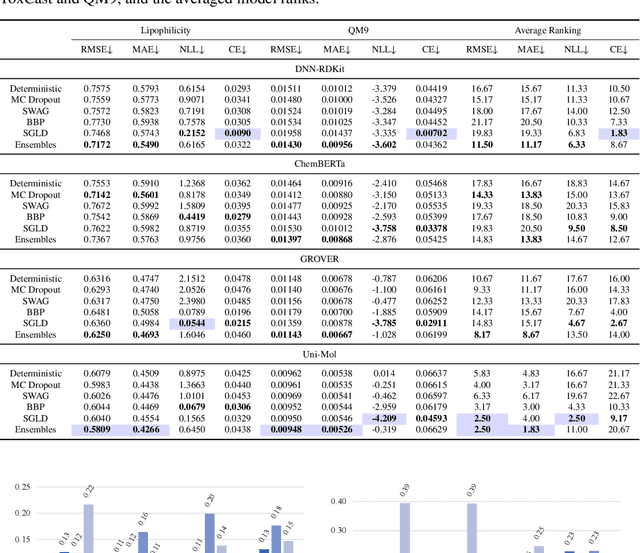Select bold 0.2152 value in DNN-RDKit section

point(193,133)
